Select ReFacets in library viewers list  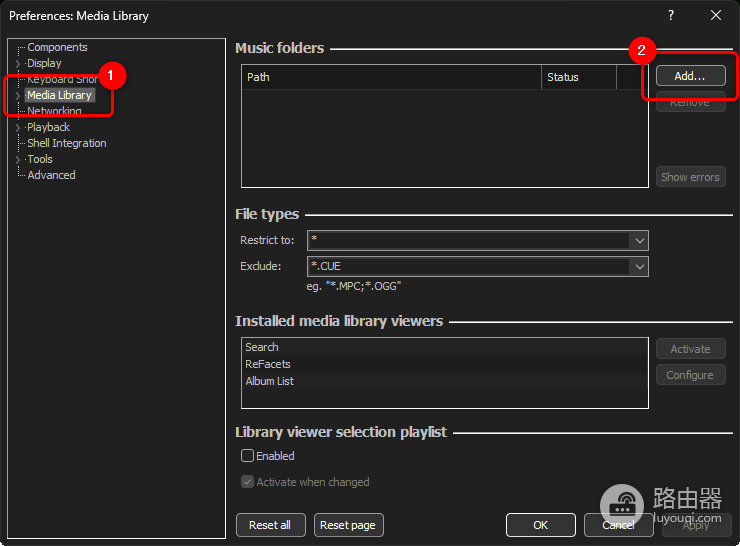click(445, 364)
